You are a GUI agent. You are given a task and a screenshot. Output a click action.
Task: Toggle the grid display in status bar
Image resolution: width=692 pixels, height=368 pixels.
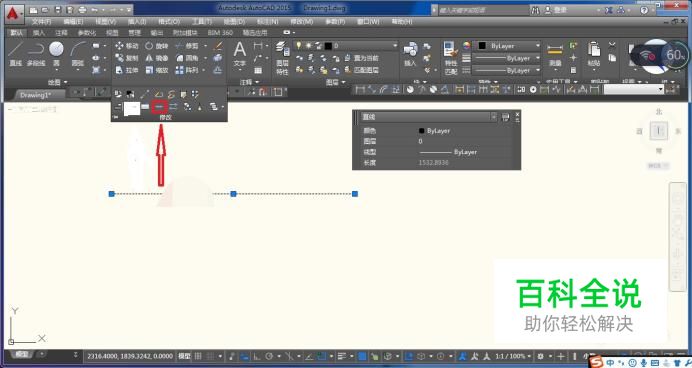[x=198, y=356]
